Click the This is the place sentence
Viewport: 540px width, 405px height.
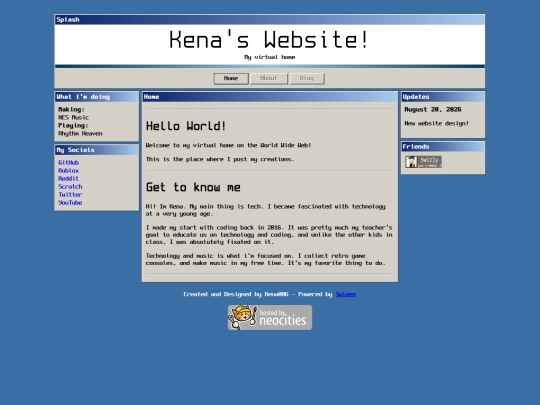pyautogui.click(x=220, y=159)
